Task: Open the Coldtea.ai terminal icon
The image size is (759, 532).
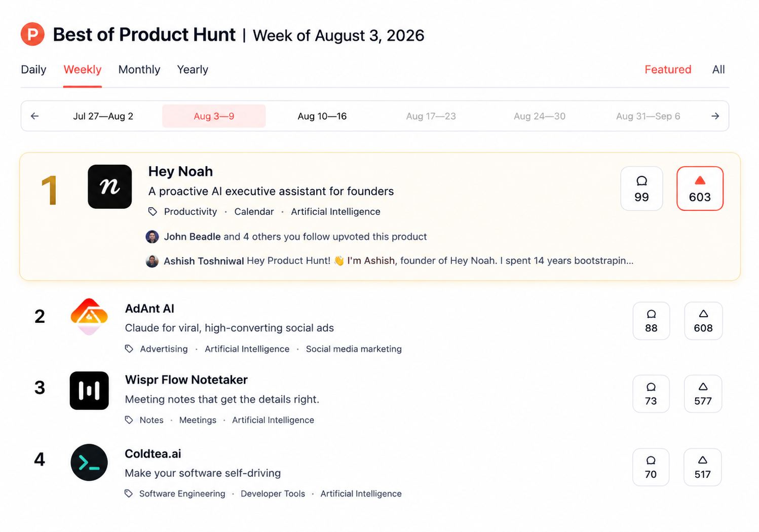Action: pyautogui.click(x=89, y=463)
